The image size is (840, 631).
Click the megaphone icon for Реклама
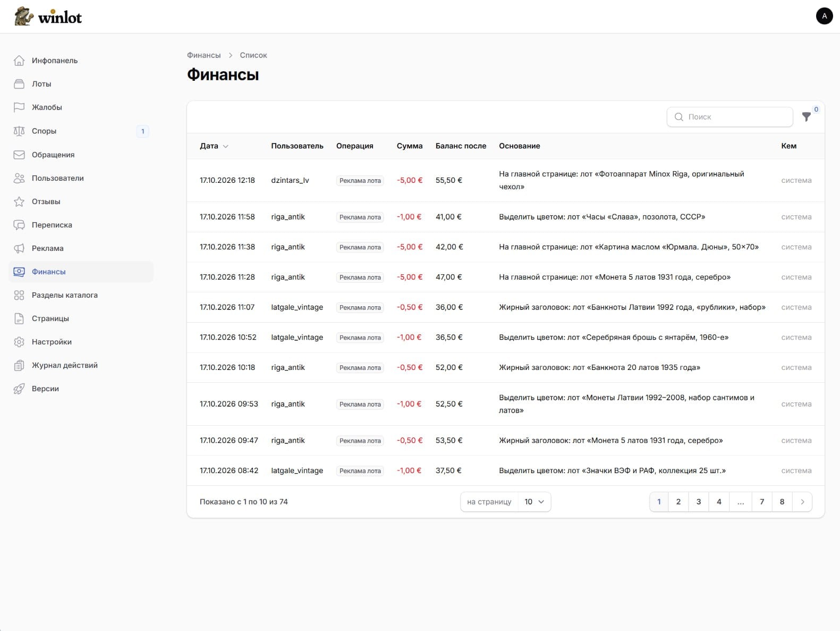click(19, 248)
